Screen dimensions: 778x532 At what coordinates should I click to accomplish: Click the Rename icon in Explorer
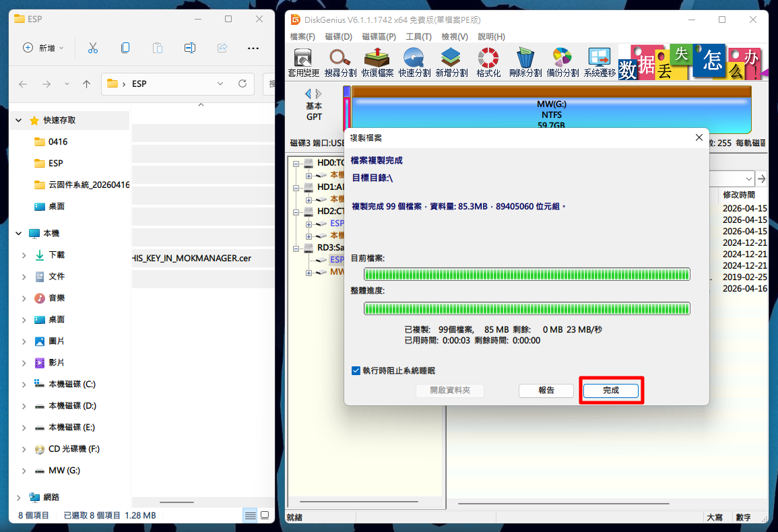[x=189, y=48]
